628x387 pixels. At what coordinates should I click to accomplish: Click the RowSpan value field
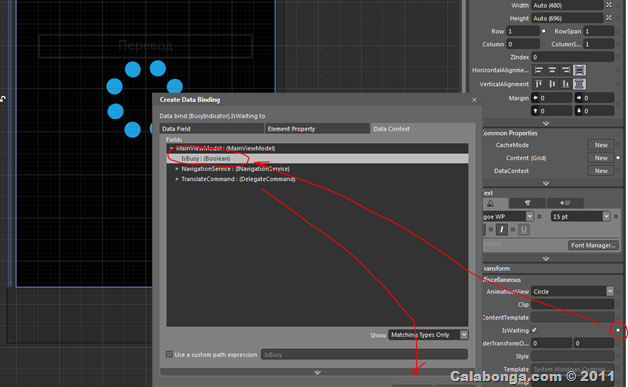tap(599, 31)
